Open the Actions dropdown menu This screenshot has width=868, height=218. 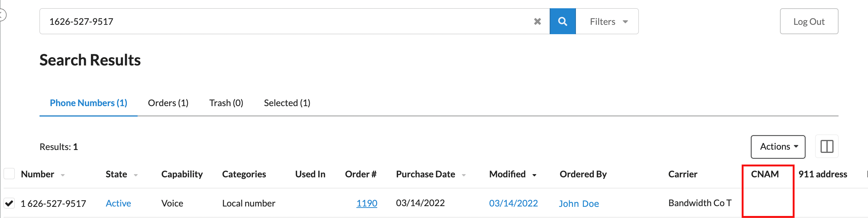click(x=778, y=147)
